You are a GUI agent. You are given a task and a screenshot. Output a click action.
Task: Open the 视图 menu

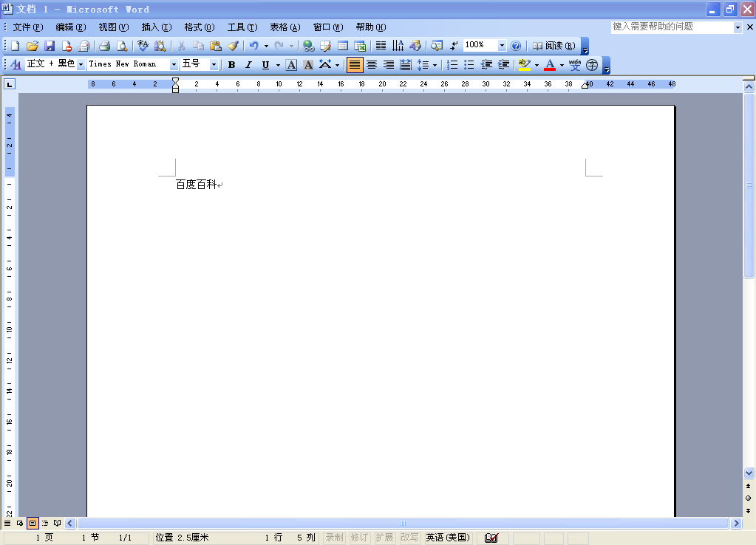114,27
